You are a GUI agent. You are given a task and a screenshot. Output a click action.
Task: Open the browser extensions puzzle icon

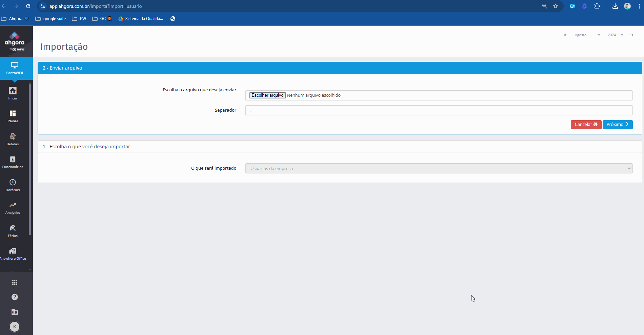[x=597, y=6]
